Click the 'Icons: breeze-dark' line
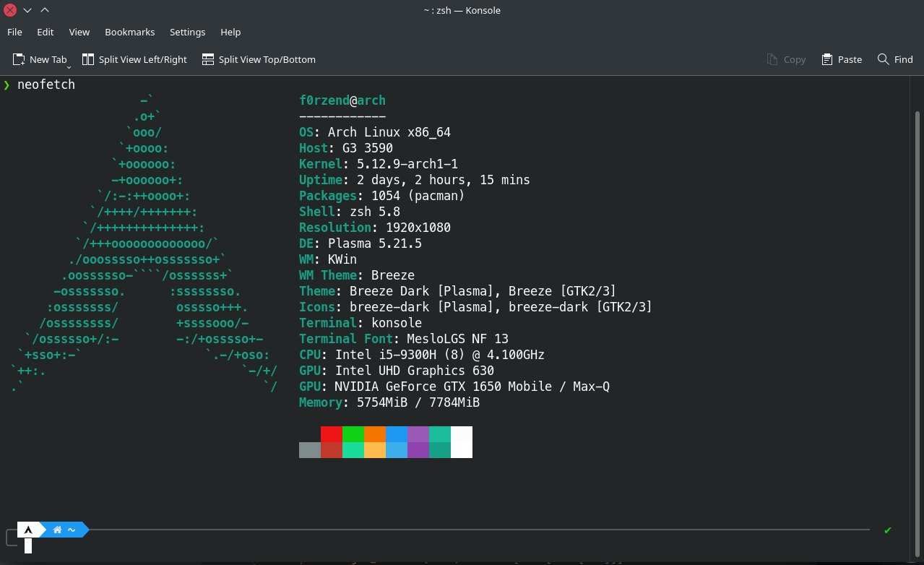This screenshot has height=565, width=924. click(x=476, y=307)
